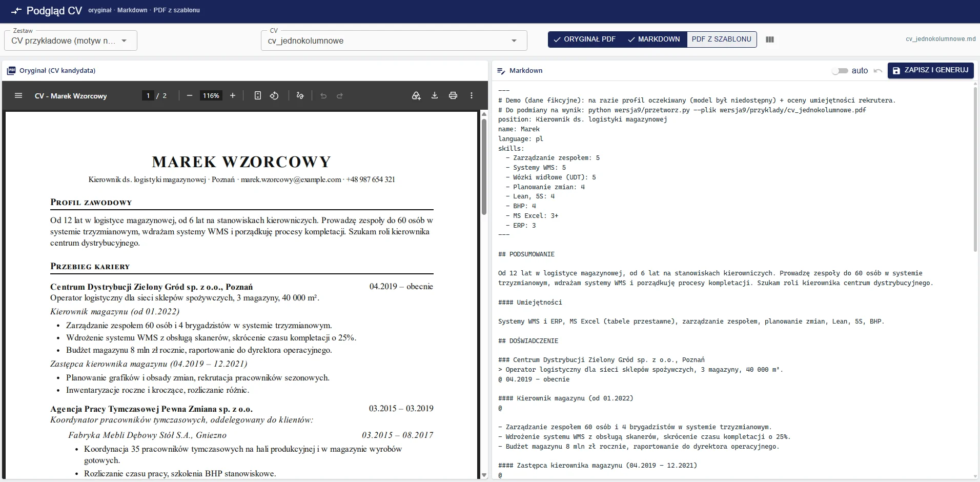Click the fit to page icon
The width and height of the screenshot is (980, 482).
click(x=258, y=96)
